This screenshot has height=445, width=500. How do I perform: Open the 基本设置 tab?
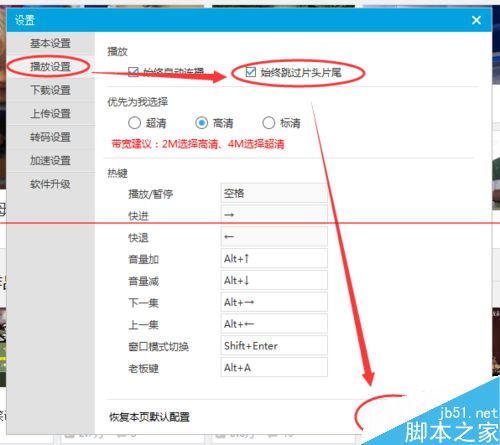[x=50, y=43]
